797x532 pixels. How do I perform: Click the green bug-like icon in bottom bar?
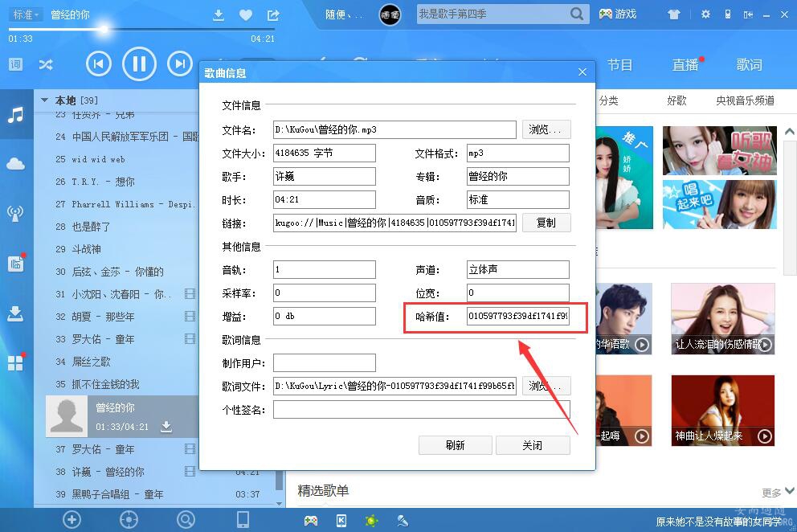pyautogui.click(x=371, y=520)
